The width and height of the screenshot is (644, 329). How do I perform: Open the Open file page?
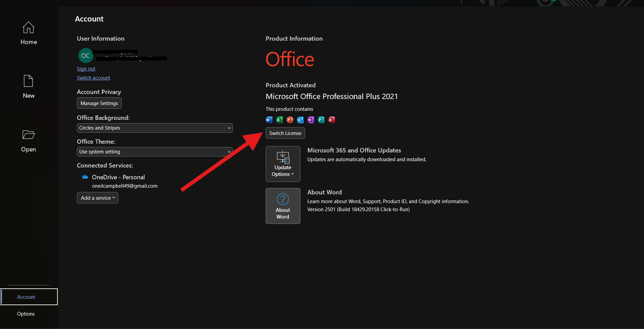(29, 141)
